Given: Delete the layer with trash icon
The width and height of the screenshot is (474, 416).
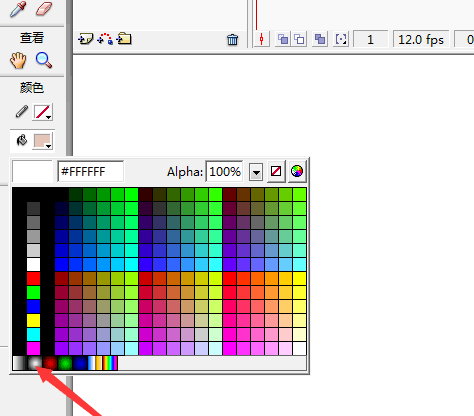Looking at the screenshot, I should 232,39.
